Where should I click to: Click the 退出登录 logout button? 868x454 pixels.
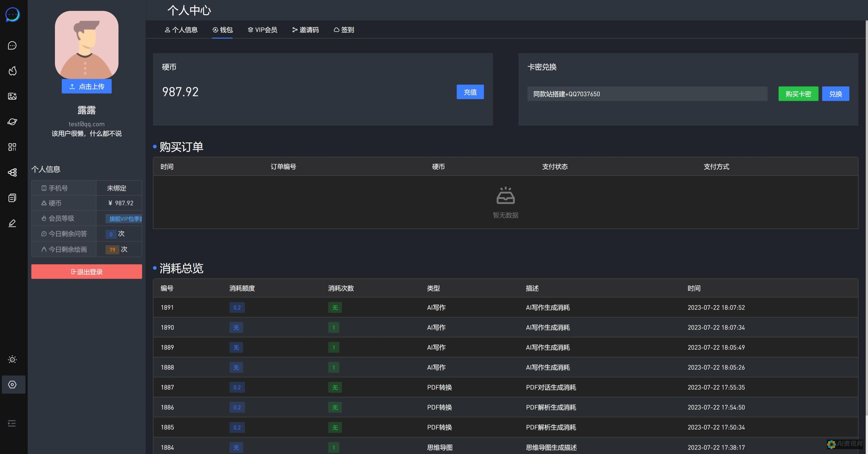[x=87, y=271]
